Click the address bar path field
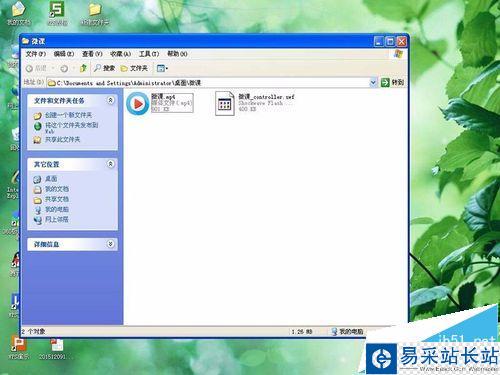This screenshot has width=500, height=375. pyautogui.click(x=208, y=83)
